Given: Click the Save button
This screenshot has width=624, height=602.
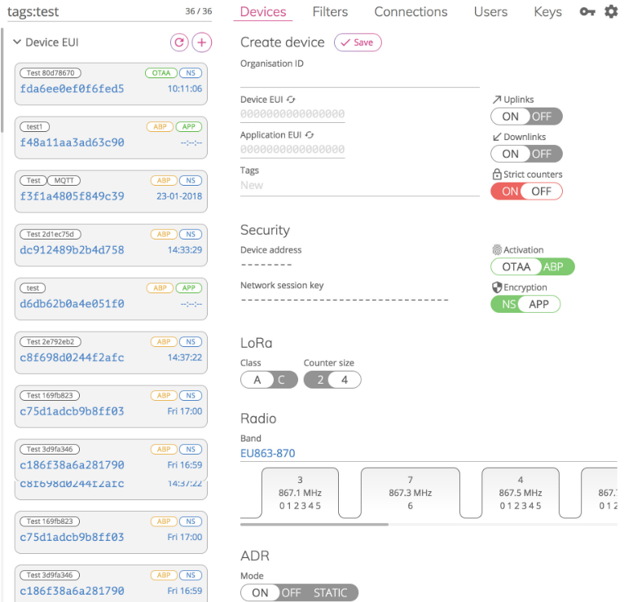Looking at the screenshot, I should [357, 43].
